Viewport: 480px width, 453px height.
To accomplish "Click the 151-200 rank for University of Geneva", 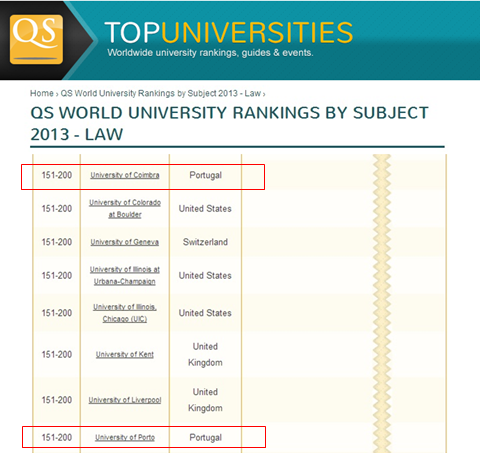I will tap(57, 242).
